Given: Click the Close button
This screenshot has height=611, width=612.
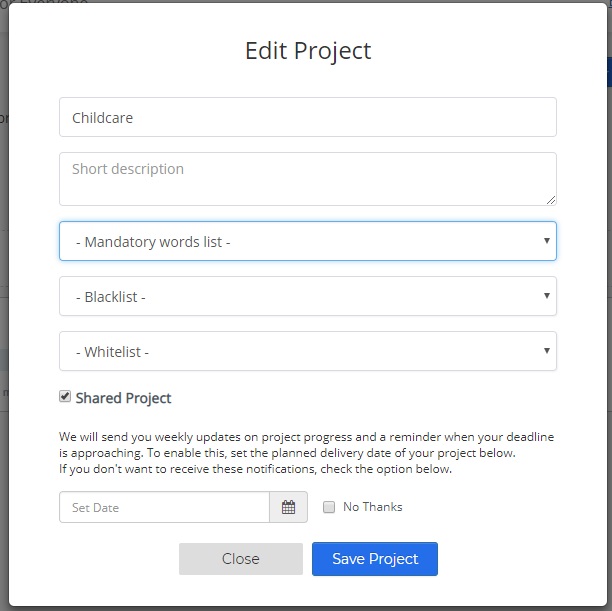Looking at the screenshot, I should pos(241,559).
